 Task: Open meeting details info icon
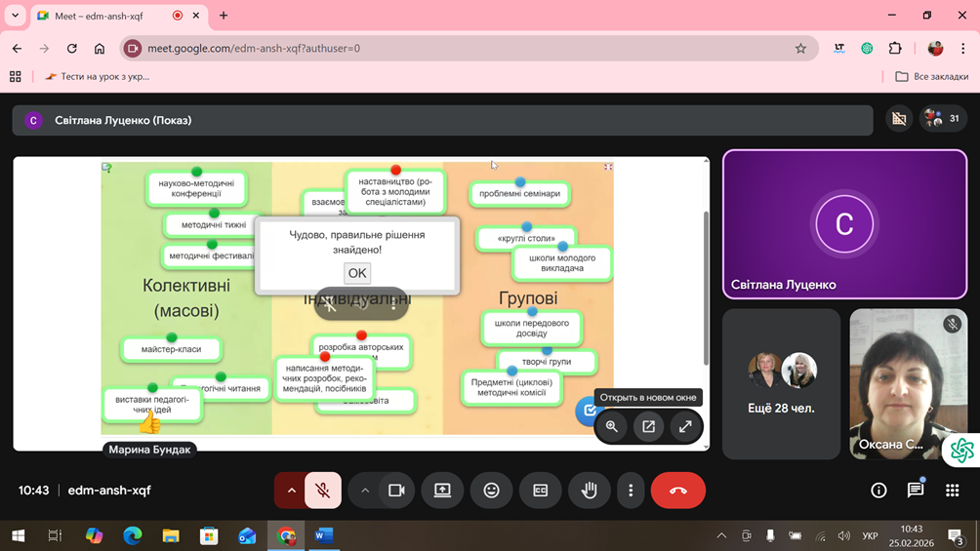pyautogui.click(x=878, y=491)
